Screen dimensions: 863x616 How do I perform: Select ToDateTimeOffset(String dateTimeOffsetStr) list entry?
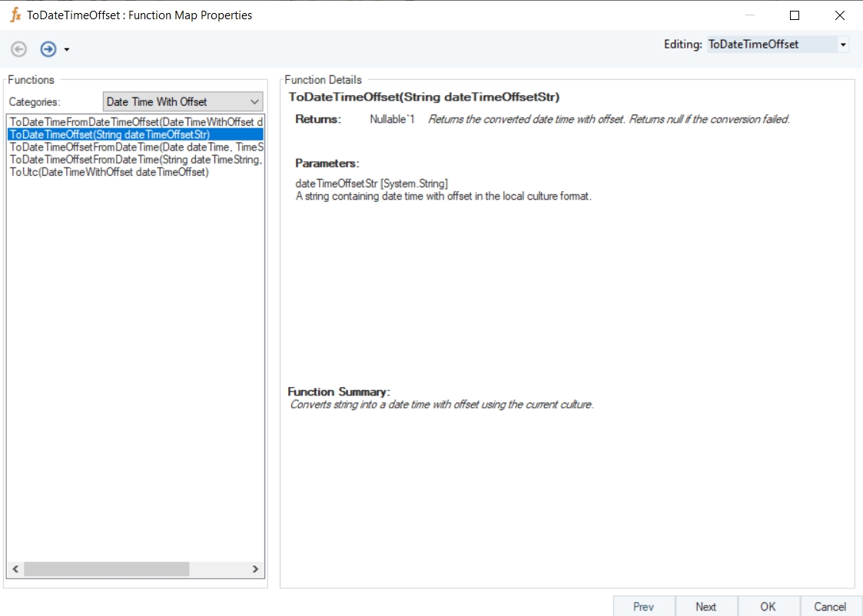click(x=136, y=134)
